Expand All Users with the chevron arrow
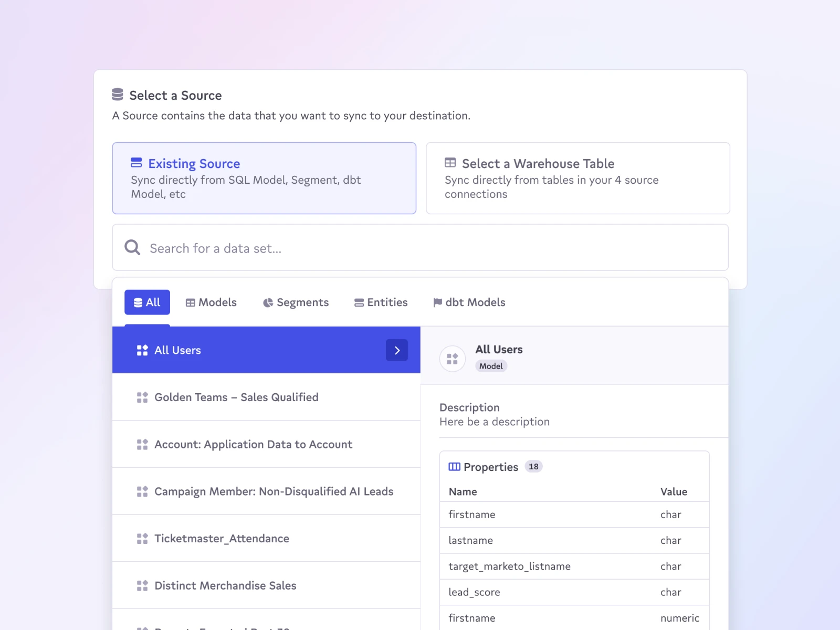840x630 pixels. click(x=397, y=350)
